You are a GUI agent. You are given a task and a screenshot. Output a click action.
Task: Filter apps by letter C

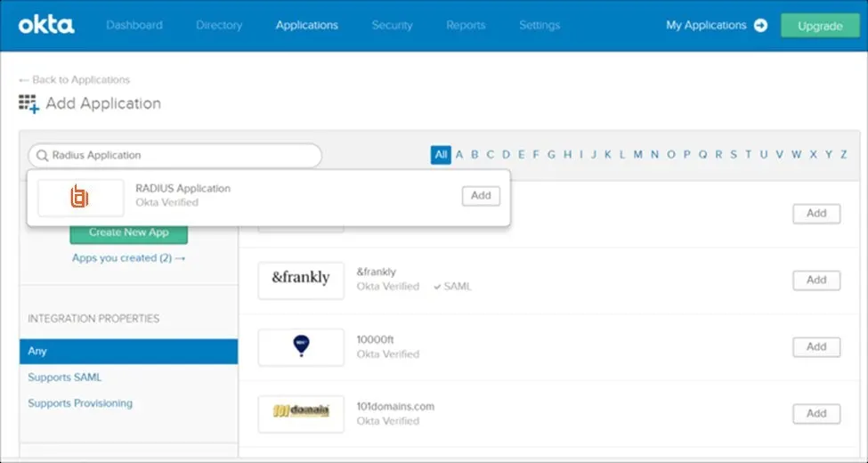(x=490, y=155)
